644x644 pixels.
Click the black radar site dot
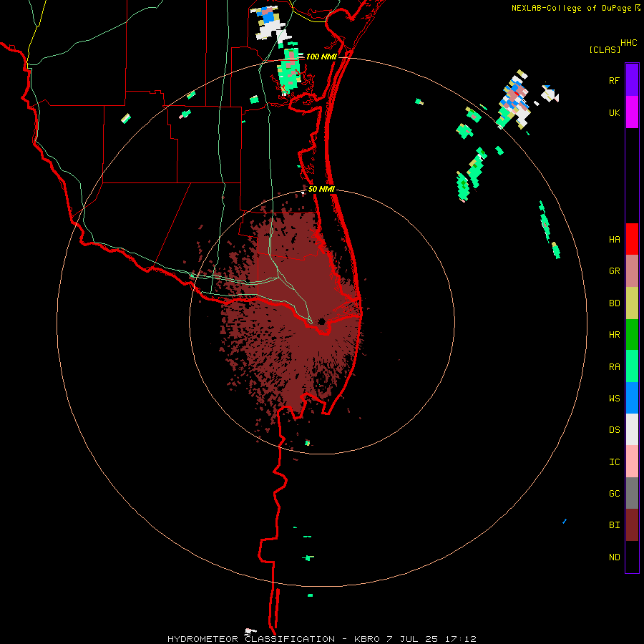click(x=321, y=321)
